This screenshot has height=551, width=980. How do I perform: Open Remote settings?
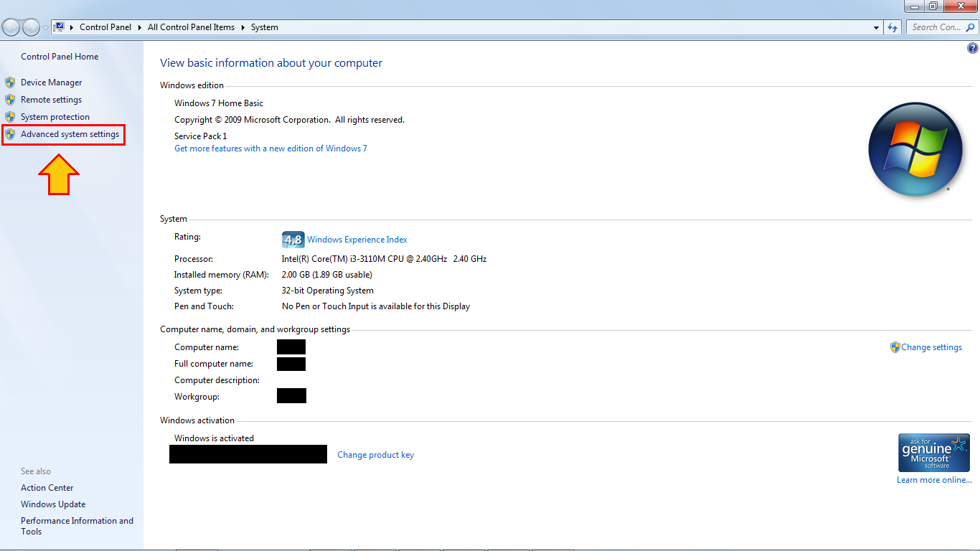(x=51, y=100)
